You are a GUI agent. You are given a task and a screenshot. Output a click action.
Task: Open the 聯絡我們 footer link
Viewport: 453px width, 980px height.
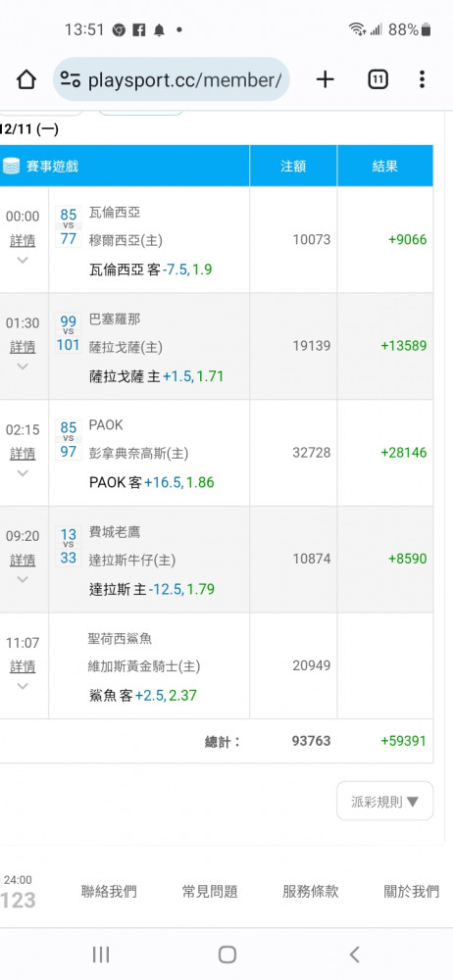(x=109, y=891)
